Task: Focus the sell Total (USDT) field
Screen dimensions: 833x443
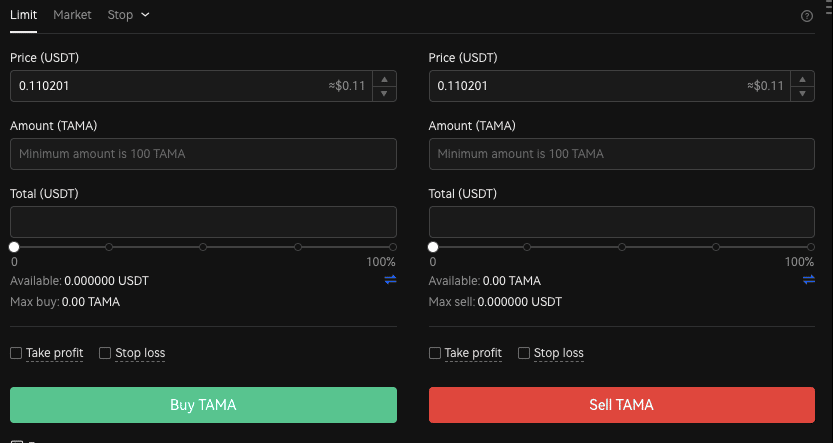Action: click(622, 222)
